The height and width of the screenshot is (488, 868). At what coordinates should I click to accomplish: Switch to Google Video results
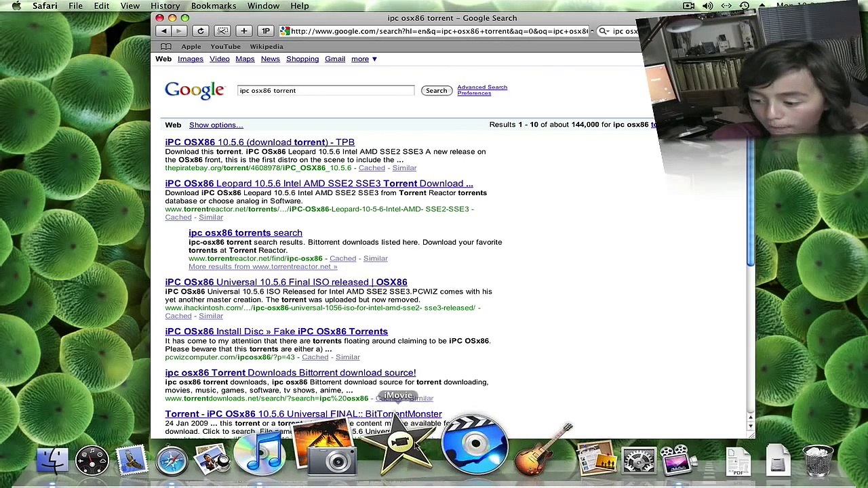[x=219, y=59]
